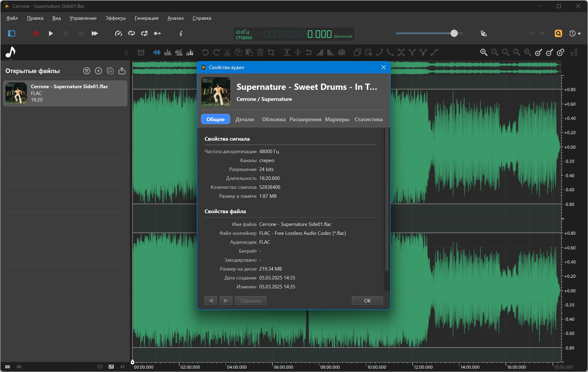Viewport: 588px width, 372px height.
Task: Delete selection with trash icon
Action: [260, 52]
